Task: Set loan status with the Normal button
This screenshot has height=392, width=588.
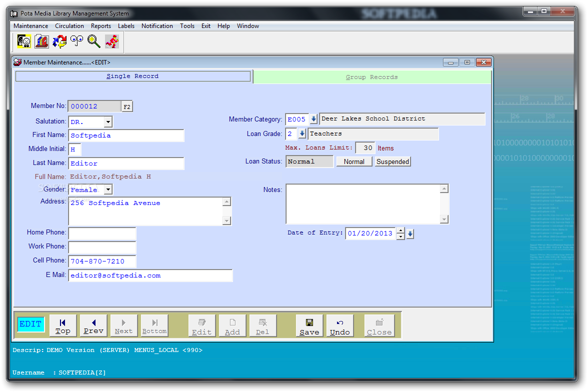Action: [354, 161]
